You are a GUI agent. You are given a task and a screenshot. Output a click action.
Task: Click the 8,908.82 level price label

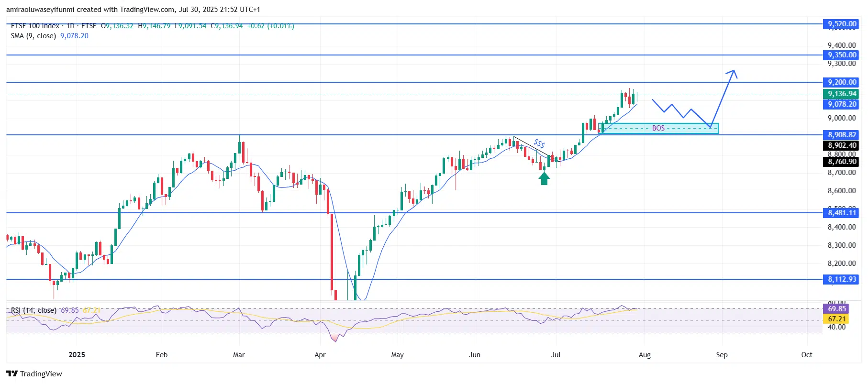pos(842,135)
